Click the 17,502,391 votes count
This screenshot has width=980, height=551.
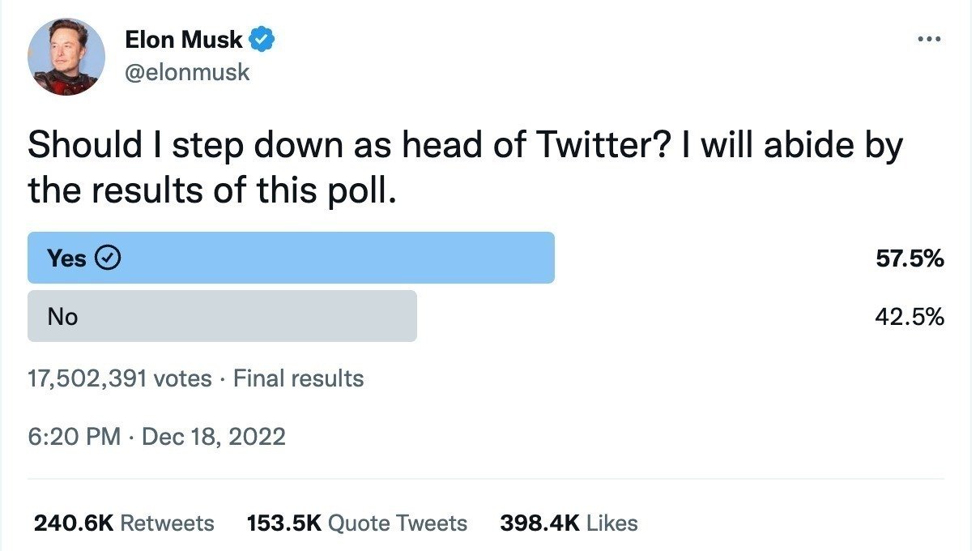pyautogui.click(x=120, y=378)
